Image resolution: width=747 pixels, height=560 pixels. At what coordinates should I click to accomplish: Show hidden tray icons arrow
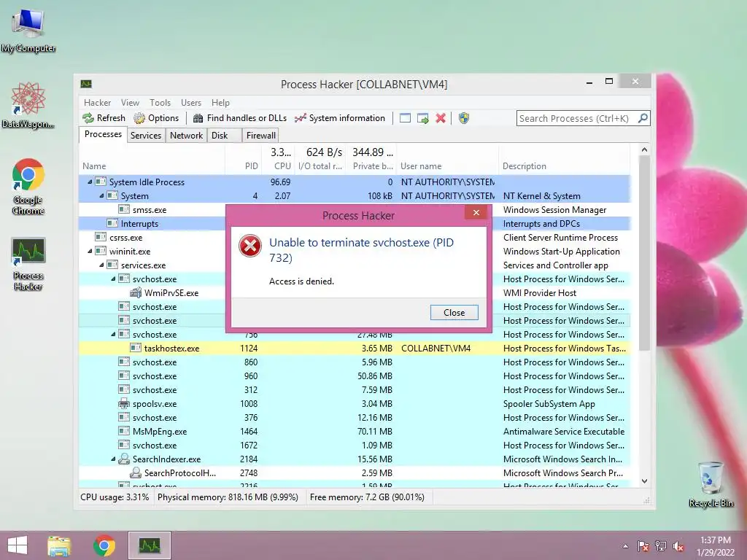click(x=625, y=546)
